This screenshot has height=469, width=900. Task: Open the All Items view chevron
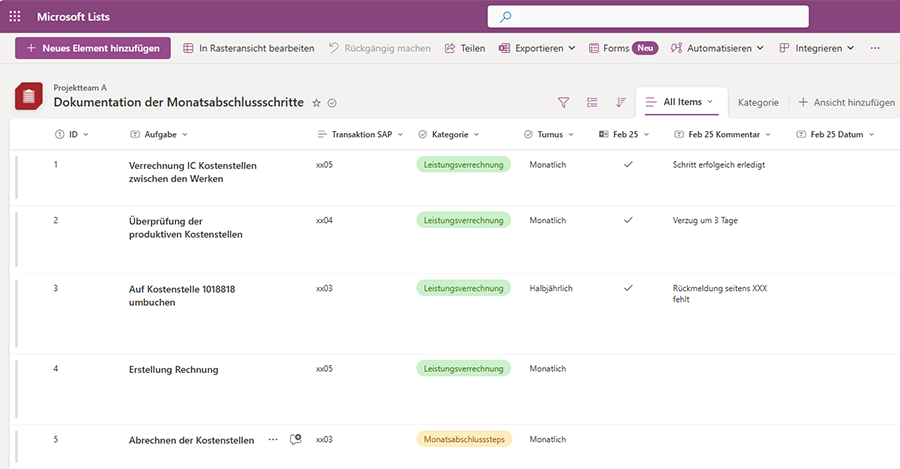pyautogui.click(x=710, y=102)
